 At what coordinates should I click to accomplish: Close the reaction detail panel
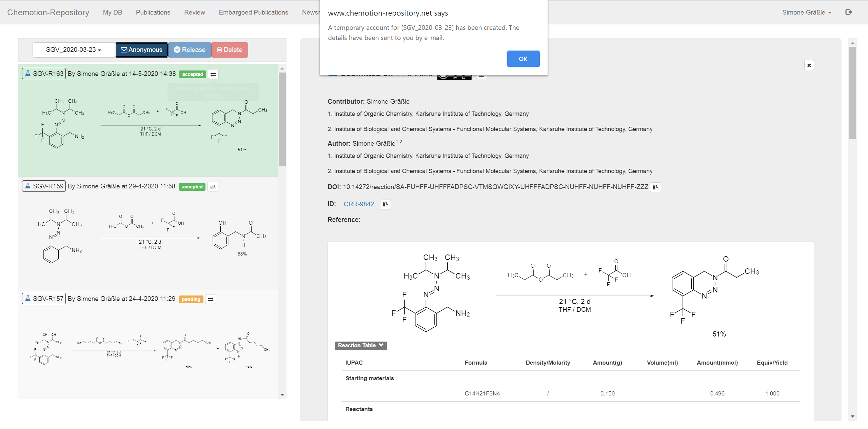pos(809,65)
